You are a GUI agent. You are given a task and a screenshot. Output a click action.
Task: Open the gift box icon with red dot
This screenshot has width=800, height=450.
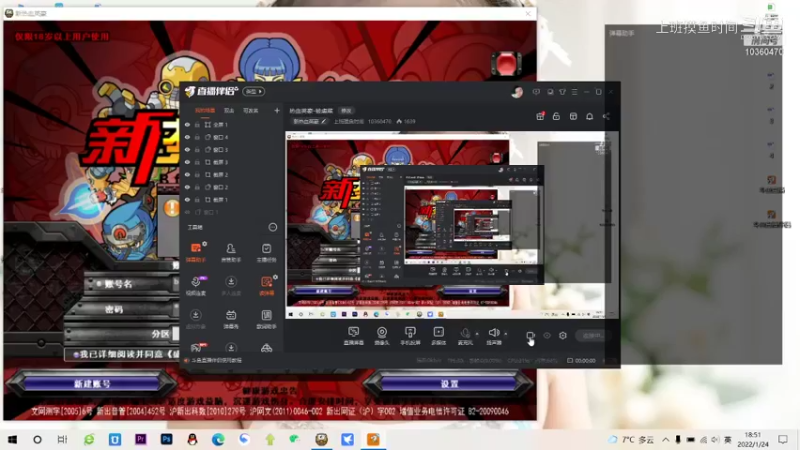[x=540, y=116]
